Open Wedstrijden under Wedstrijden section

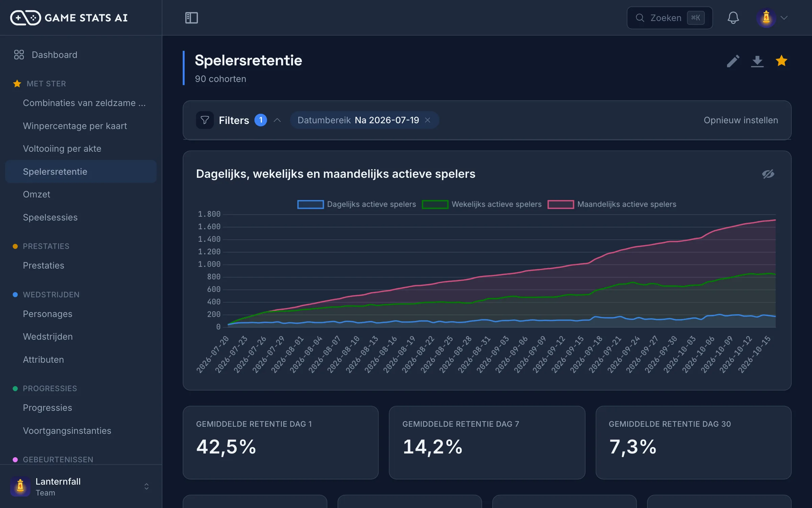(81, 337)
